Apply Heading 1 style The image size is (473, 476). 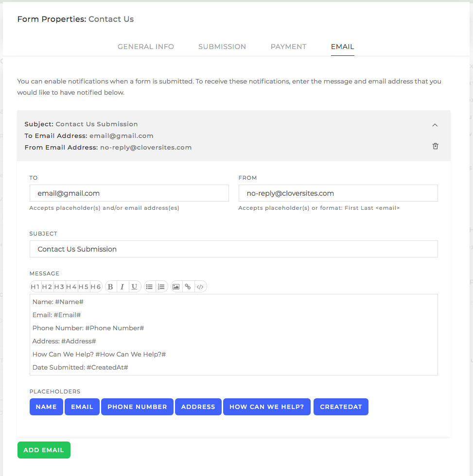pyautogui.click(x=35, y=286)
